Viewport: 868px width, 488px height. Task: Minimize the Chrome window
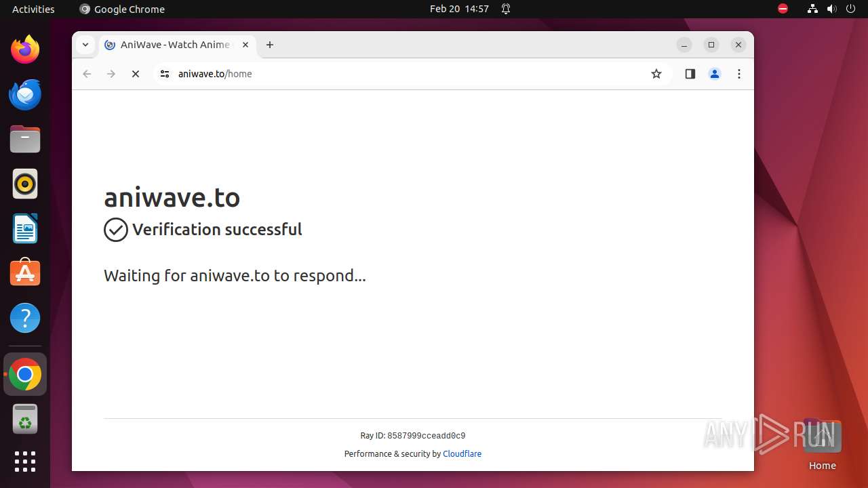pos(684,45)
